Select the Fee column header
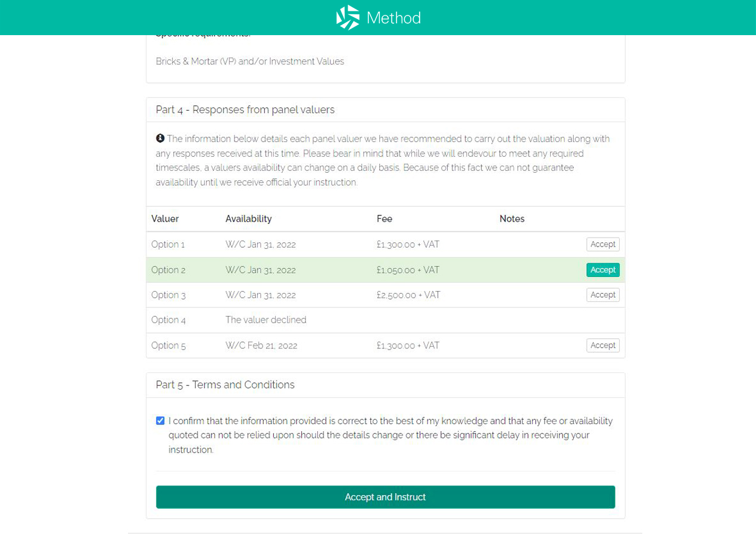 click(385, 219)
